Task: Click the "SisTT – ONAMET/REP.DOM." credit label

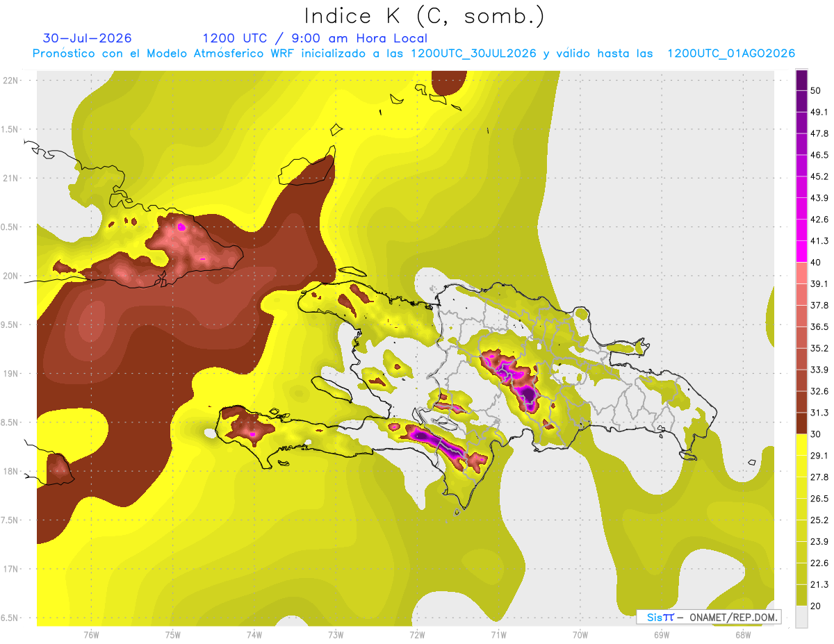Action: click(x=709, y=617)
